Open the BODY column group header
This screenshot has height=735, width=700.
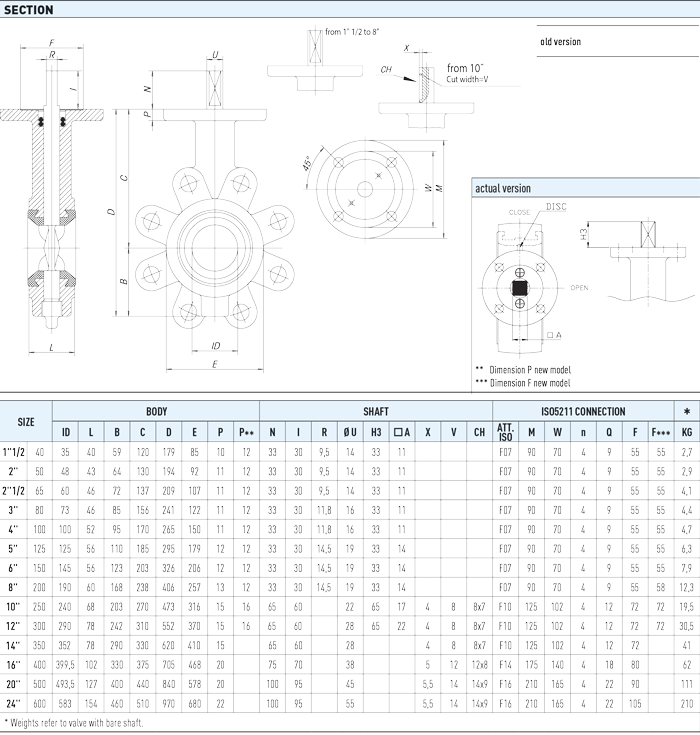coord(156,411)
